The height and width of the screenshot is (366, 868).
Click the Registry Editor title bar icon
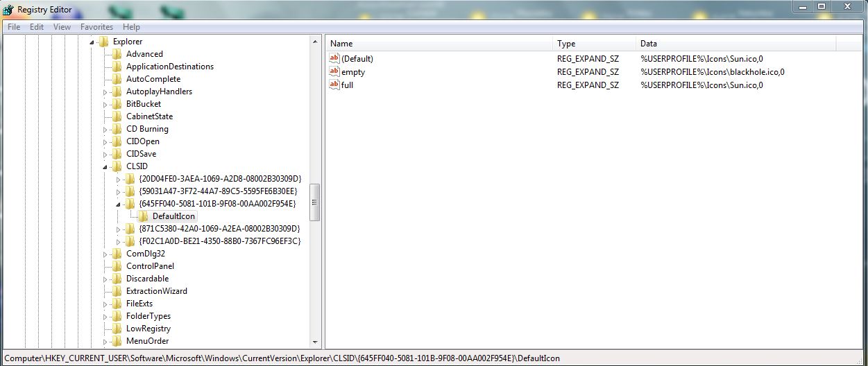(x=8, y=9)
